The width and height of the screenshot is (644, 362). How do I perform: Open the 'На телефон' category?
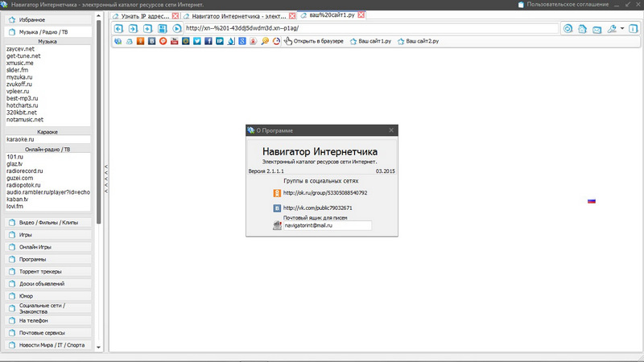[x=48, y=320]
